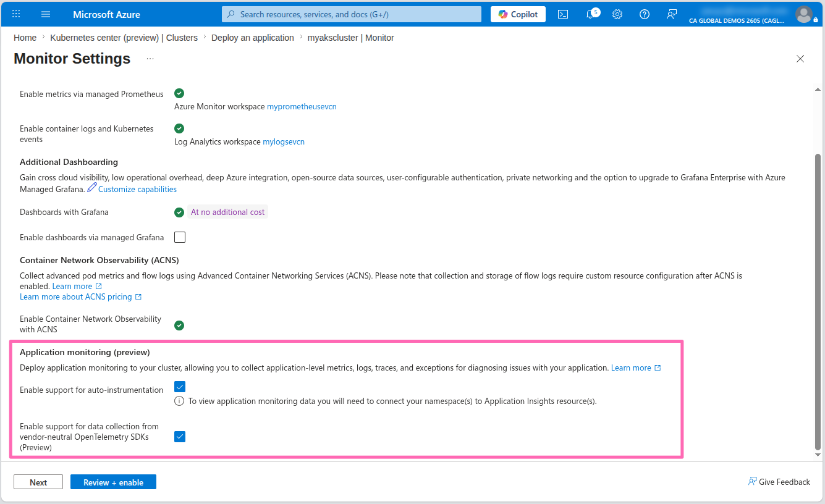825x504 pixels.
Task: Open the Kubernetes center Clusters breadcrumb
Action: [x=124, y=38]
